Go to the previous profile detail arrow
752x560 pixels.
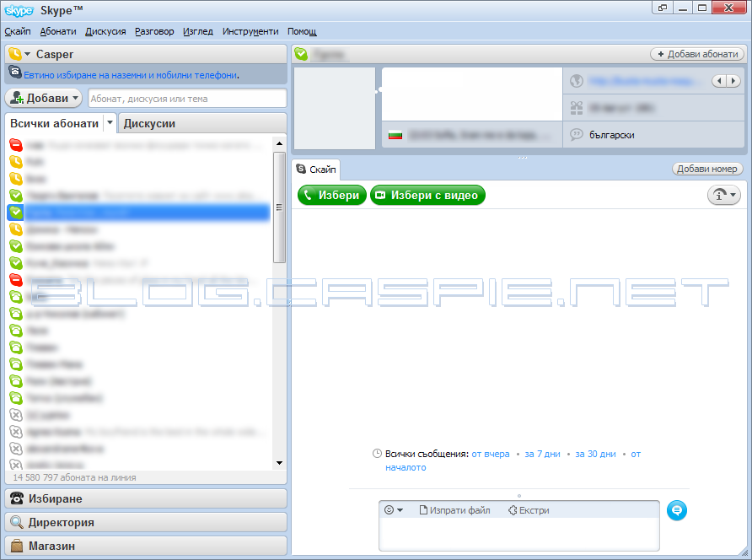pos(719,81)
